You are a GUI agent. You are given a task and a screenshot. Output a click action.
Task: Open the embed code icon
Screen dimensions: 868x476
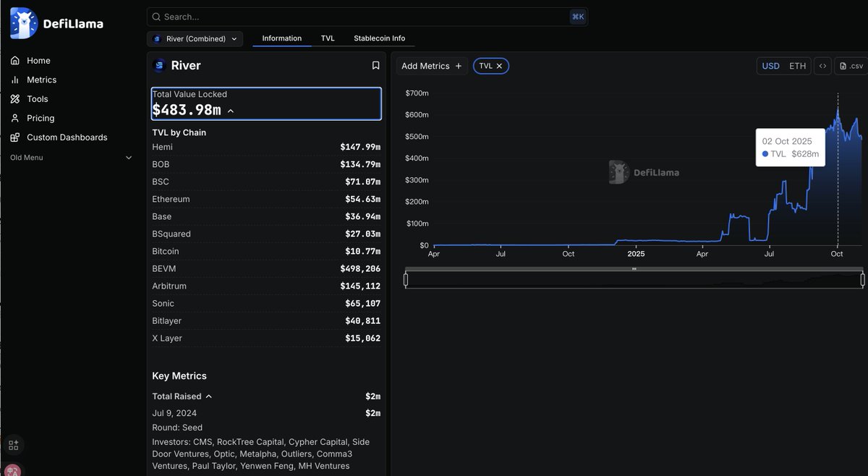click(822, 66)
